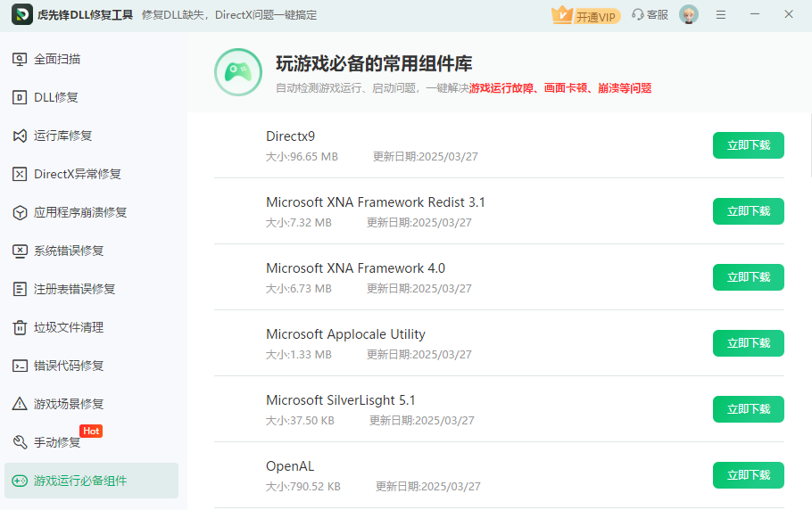Go to the 运行库修复 label
The width and height of the screenshot is (812, 510).
point(62,136)
